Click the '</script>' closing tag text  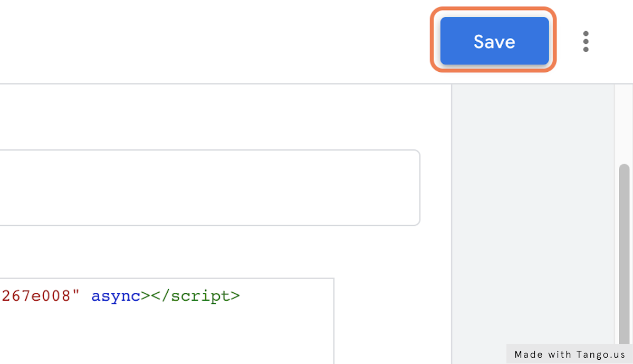coord(195,296)
